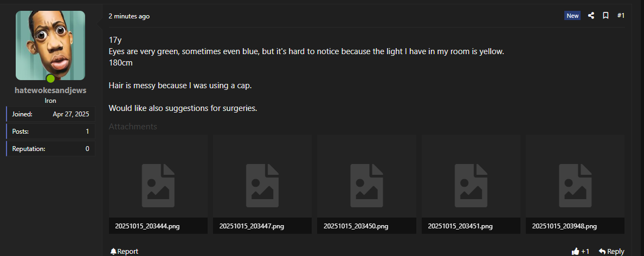Click the "2 minutes ago" timestamp

(x=129, y=16)
